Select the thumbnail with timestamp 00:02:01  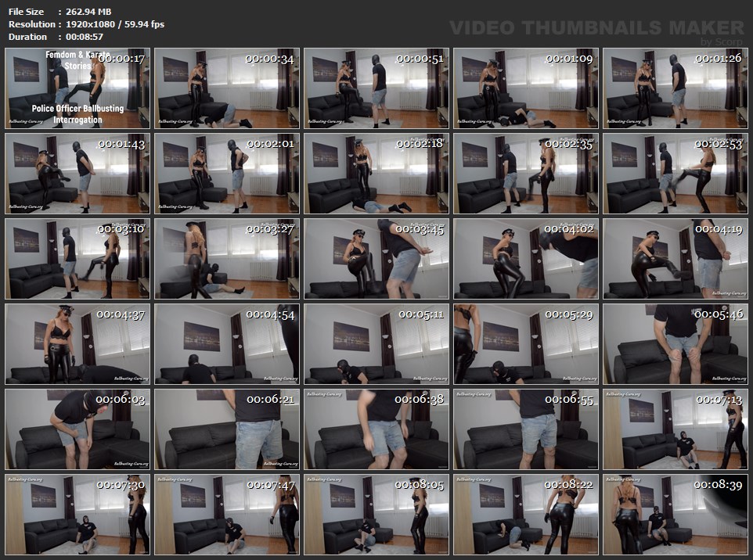[226, 173]
